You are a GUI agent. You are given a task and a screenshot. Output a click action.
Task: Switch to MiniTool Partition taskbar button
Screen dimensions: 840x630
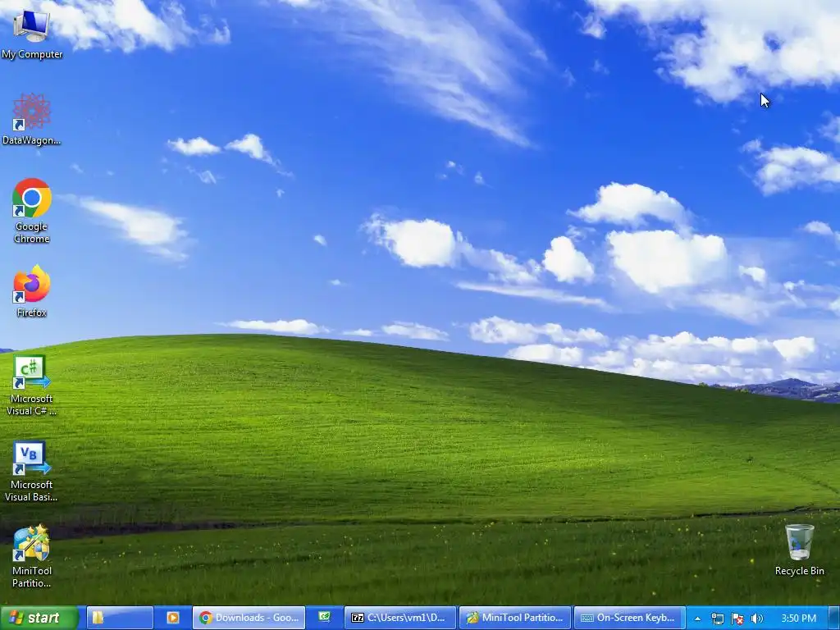(x=515, y=618)
